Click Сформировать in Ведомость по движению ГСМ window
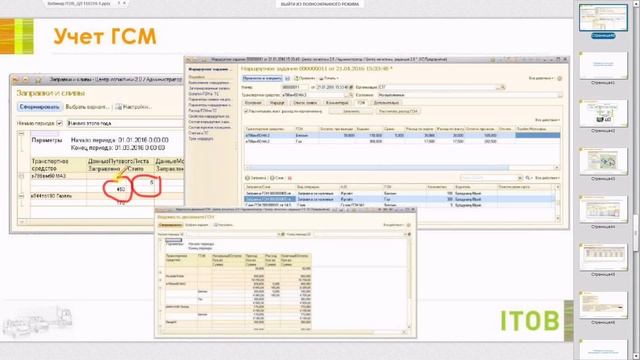 click(170, 225)
